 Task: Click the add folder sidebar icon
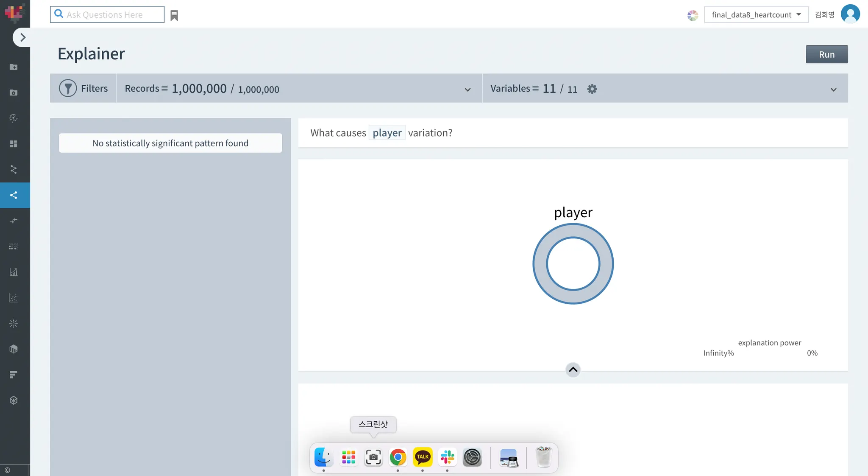click(x=14, y=67)
